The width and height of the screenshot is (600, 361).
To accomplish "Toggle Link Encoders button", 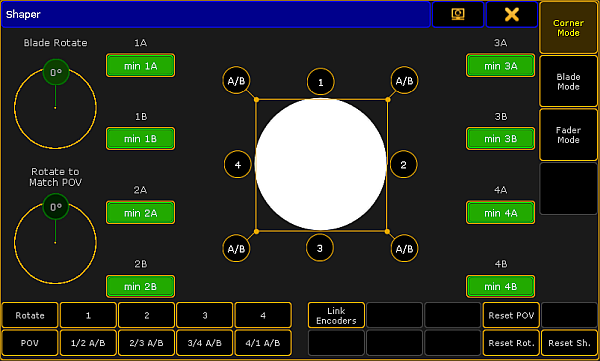I will pyautogui.click(x=336, y=315).
